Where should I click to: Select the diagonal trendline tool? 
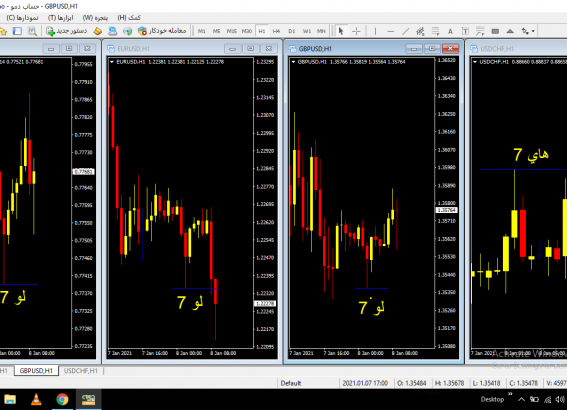pyautogui.click(x=406, y=31)
